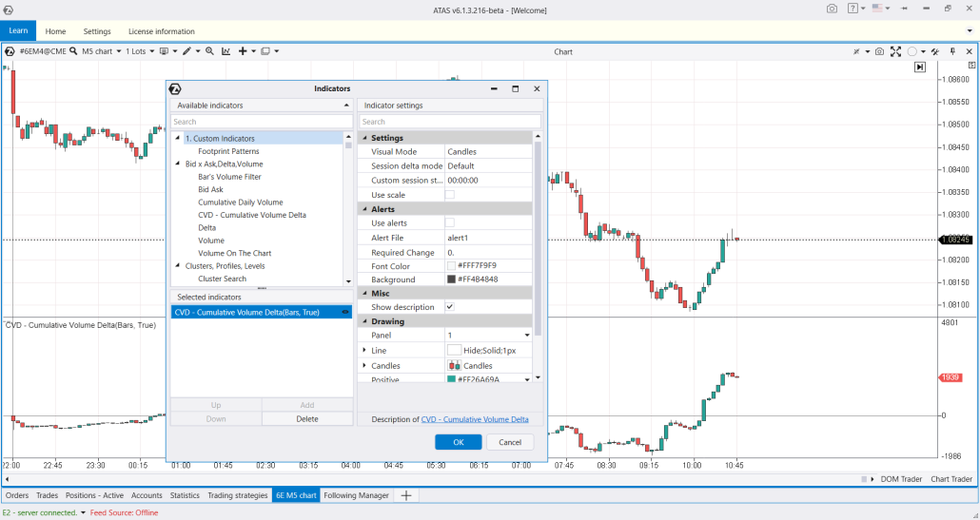Uncheck the Show description checkbox
The width and height of the screenshot is (980, 520).
point(450,307)
